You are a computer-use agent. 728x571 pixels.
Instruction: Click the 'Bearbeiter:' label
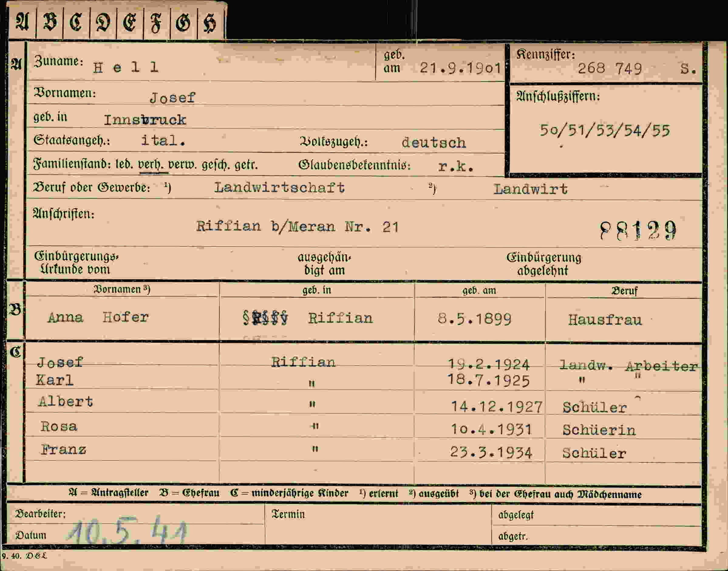pyautogui.click(x=41, y=514)
